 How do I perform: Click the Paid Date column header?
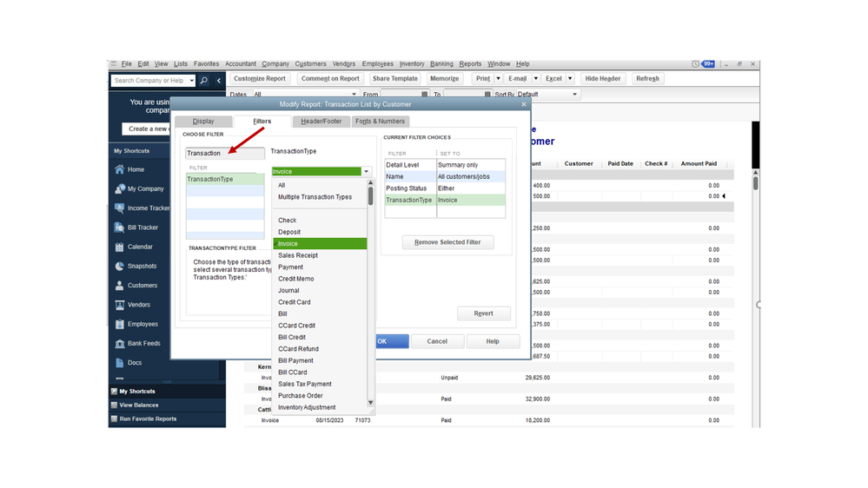(x=620, y=164)
